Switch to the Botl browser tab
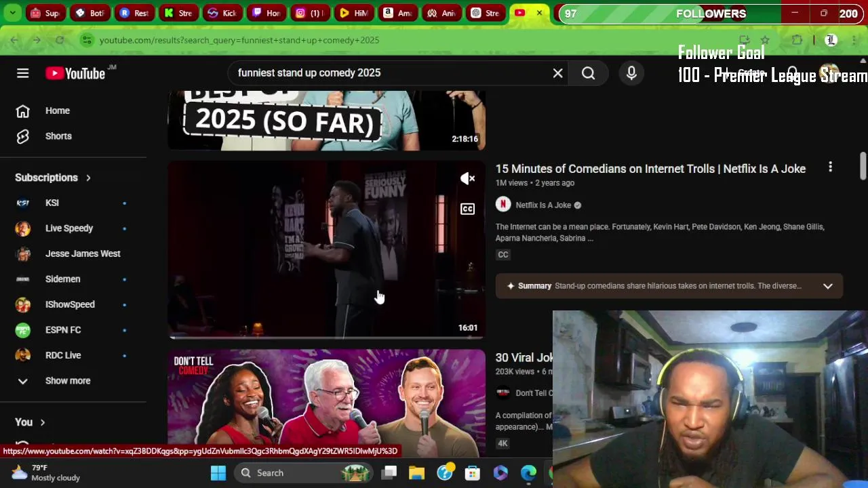868x488 pixels. click(x=90, y=13)
